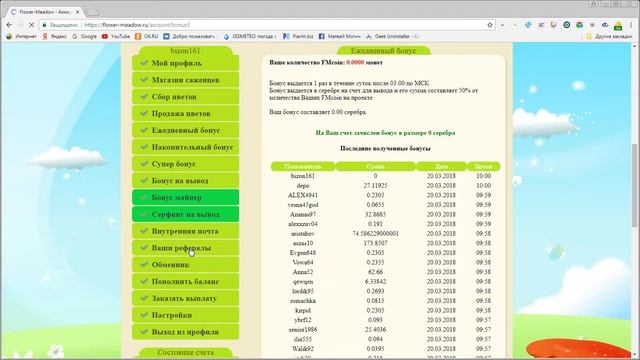Open the Яндекс bookmark
Screen dimensions: 640x360
(54, 36)
